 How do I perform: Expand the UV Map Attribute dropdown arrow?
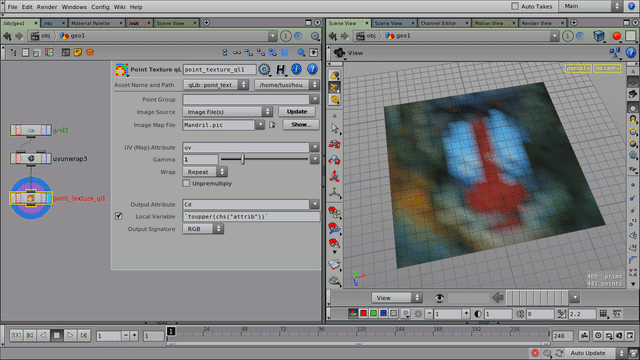[314, 147]
